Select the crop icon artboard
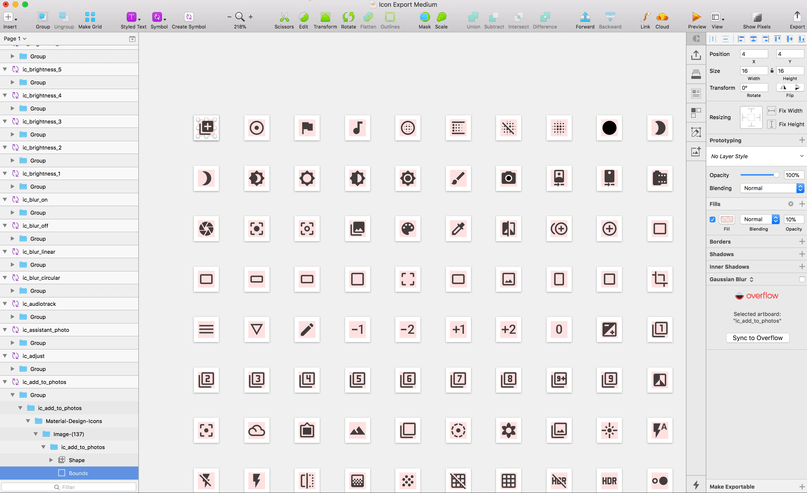Image resolution: width=807 pixels, height=493 pixels. (x=660, y=279)
